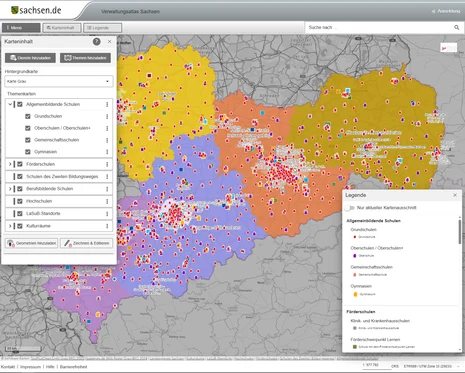Image resolution: width=465 pixels, height=373 pixels.
Task: Uncheck Kulturräume checkbox
Action: pos(20,226)
